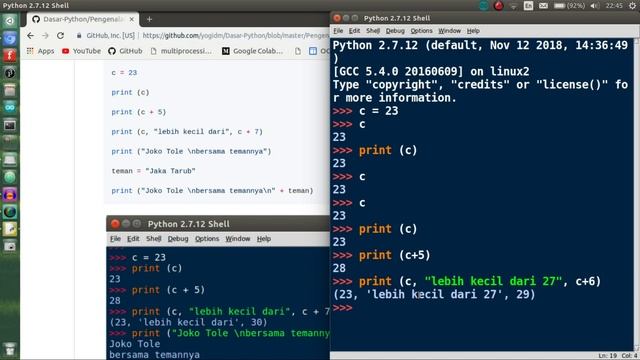This screenshot has height=360, width=640.
Task: Click 'print (c+5)' in front shell
Action: (395, 256)
